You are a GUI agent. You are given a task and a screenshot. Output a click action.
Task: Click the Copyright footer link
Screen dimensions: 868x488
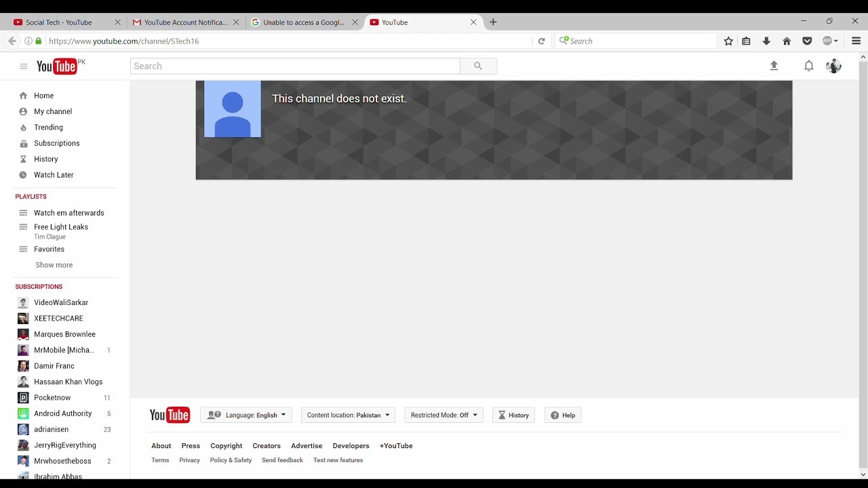pos(226,446)
